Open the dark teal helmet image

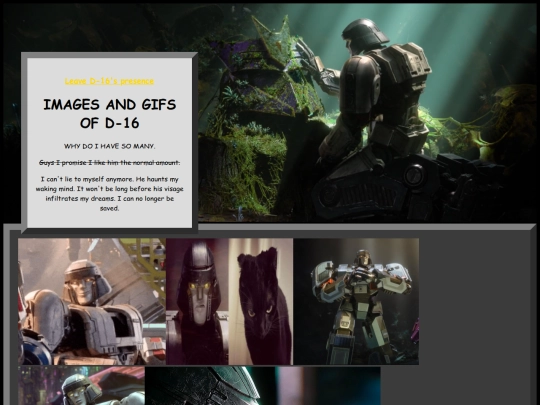coord(263,386)
